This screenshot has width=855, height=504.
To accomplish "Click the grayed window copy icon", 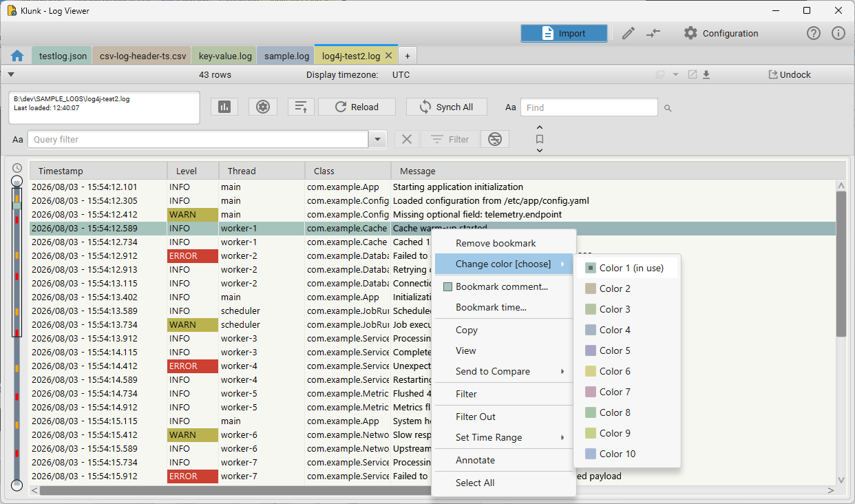I will pos(660,74).
